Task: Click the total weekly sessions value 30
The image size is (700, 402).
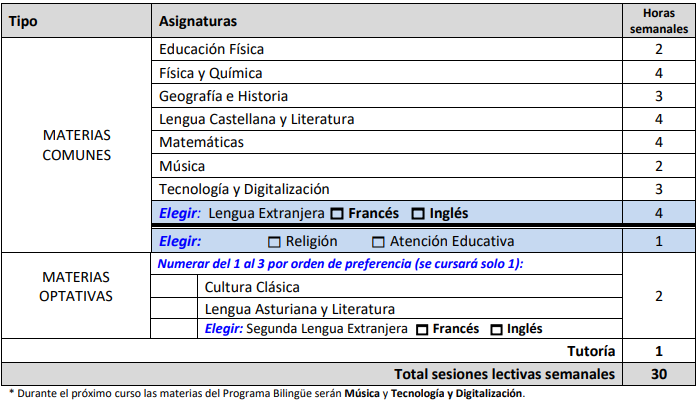Action: point(658,373)
